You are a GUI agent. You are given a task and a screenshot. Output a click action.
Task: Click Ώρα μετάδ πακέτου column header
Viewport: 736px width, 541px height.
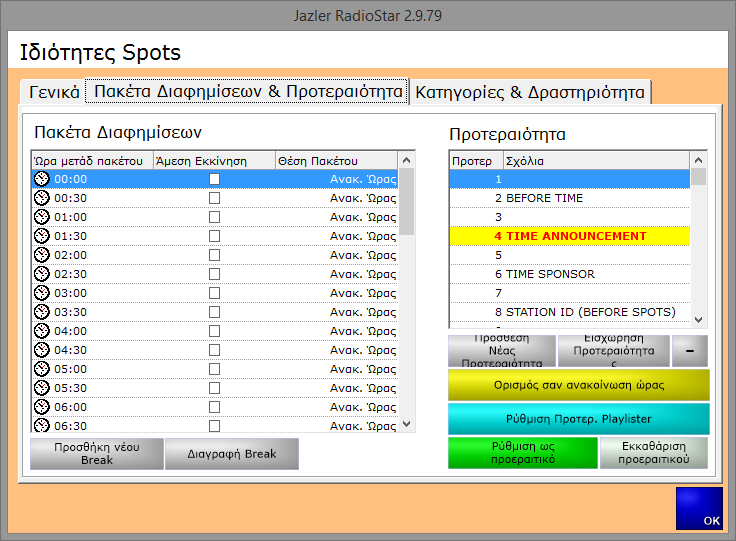pyautogui.click(x=92, y=161)
